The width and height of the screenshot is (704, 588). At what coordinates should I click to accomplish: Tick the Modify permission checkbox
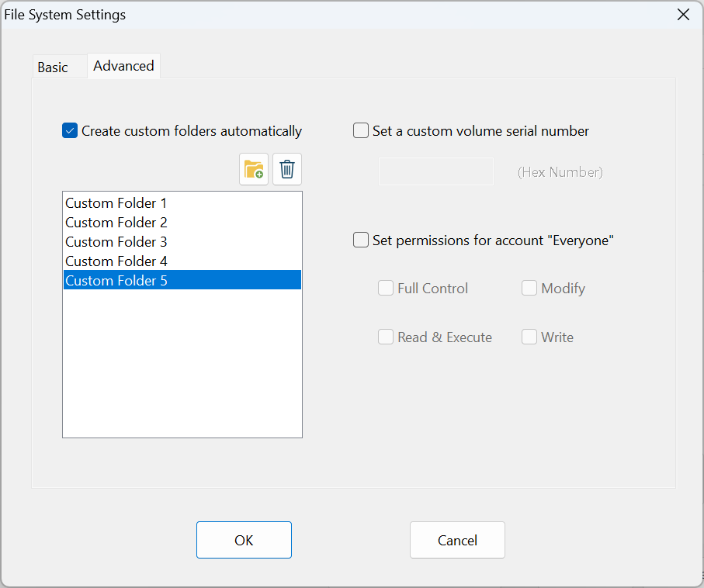[x=529, y=288]
